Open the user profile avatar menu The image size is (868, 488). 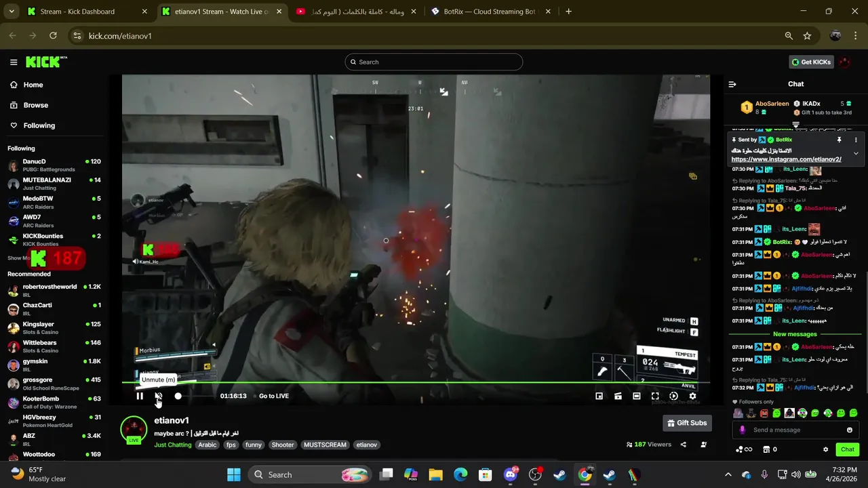click(844, 62)
